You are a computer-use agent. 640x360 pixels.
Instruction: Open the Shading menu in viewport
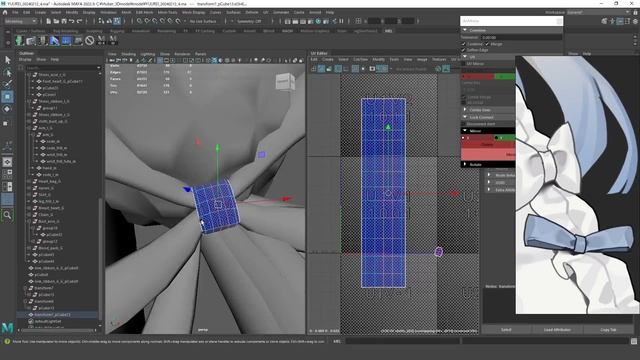coord(129,54)
